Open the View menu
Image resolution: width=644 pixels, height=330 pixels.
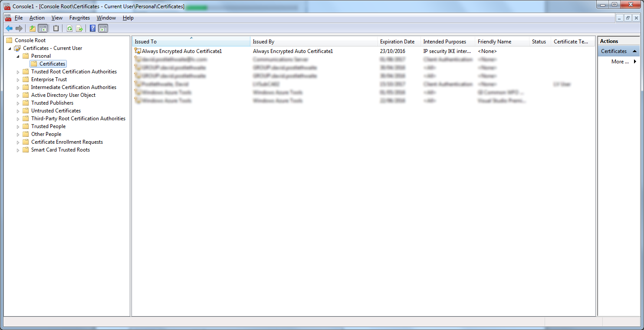[57, 18]
